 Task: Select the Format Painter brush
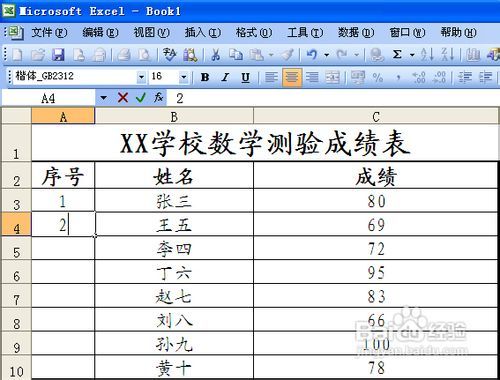click(287, 55)
